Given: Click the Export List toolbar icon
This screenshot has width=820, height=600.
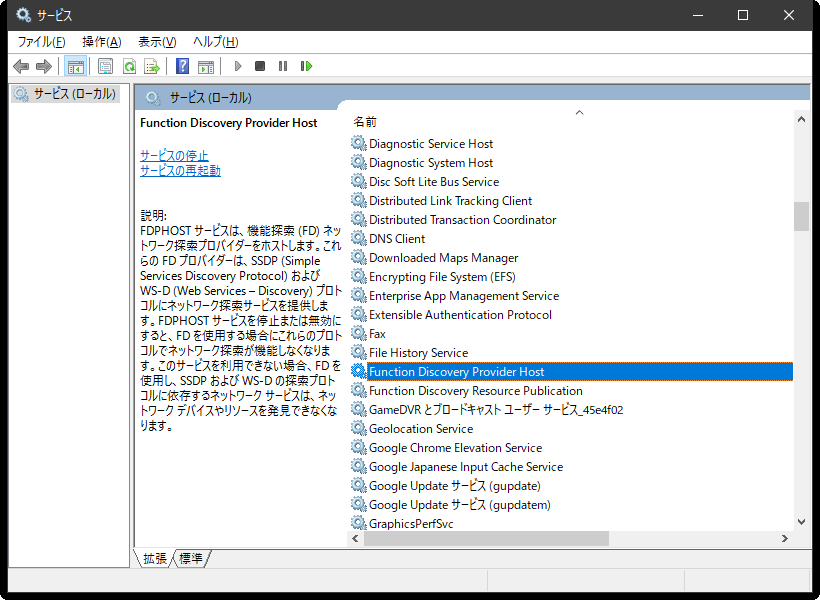Looking at the screenshot, I should click(x=152, y=66).
